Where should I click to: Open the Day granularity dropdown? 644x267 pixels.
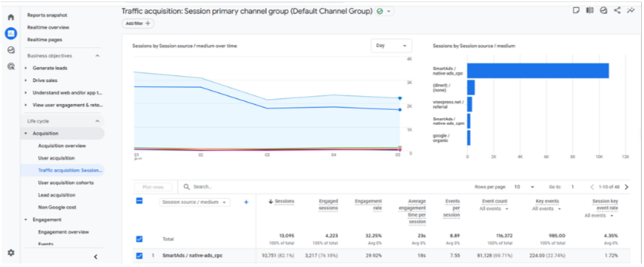(x=391, y=46)
